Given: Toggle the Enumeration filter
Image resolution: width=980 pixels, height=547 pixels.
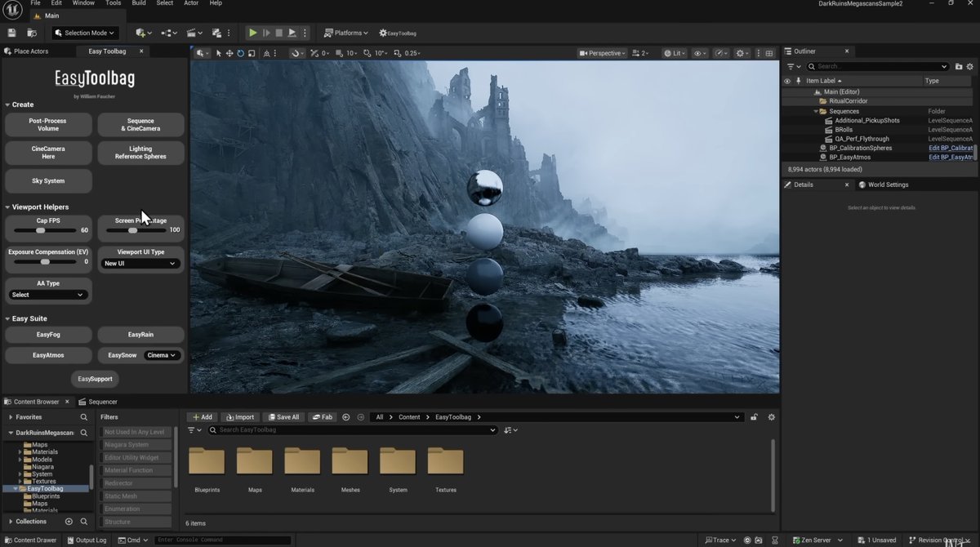Looking at the screenshot, I should (x=135, y=509).
